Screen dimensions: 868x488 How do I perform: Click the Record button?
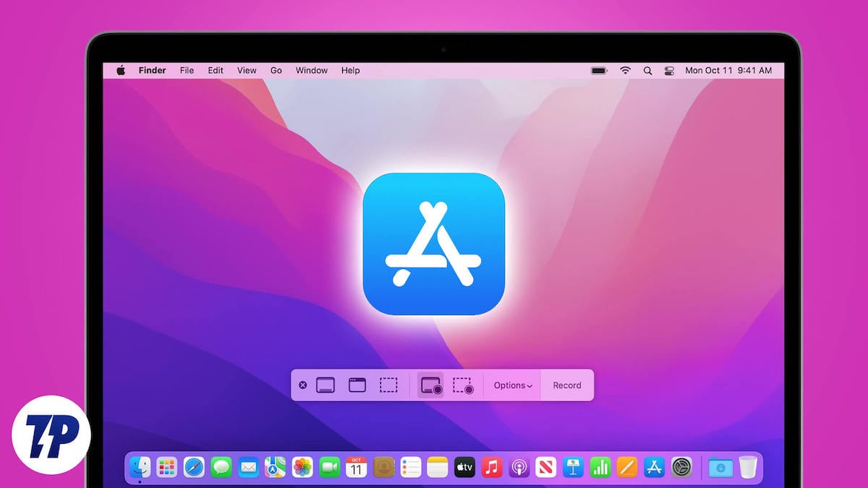pyautogui.click(x=566, y=385)
